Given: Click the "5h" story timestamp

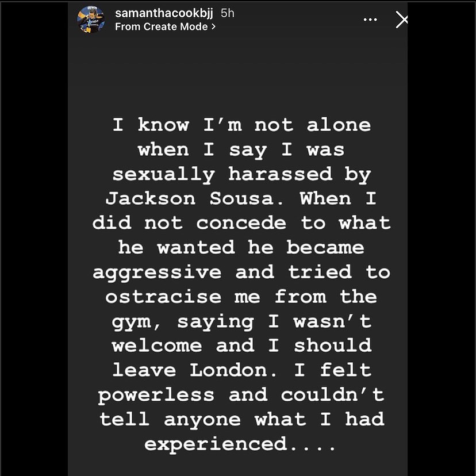Looking at the screenshot, I should click(x=228, y=13).
